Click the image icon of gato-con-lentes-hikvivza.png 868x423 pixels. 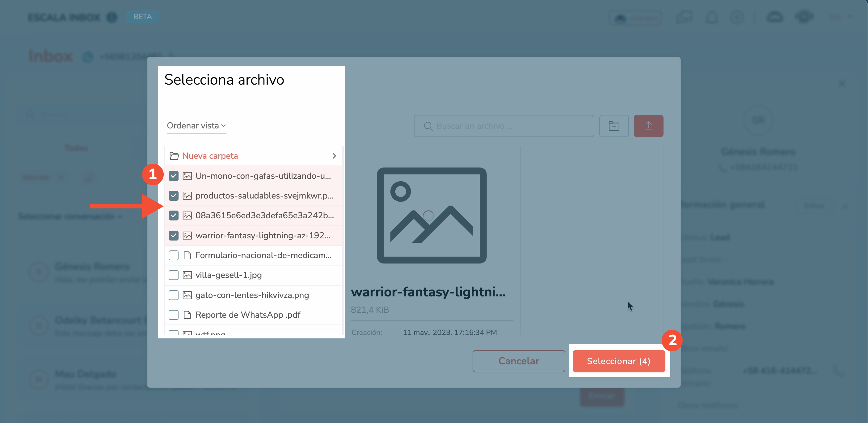(x=187, y=295)
